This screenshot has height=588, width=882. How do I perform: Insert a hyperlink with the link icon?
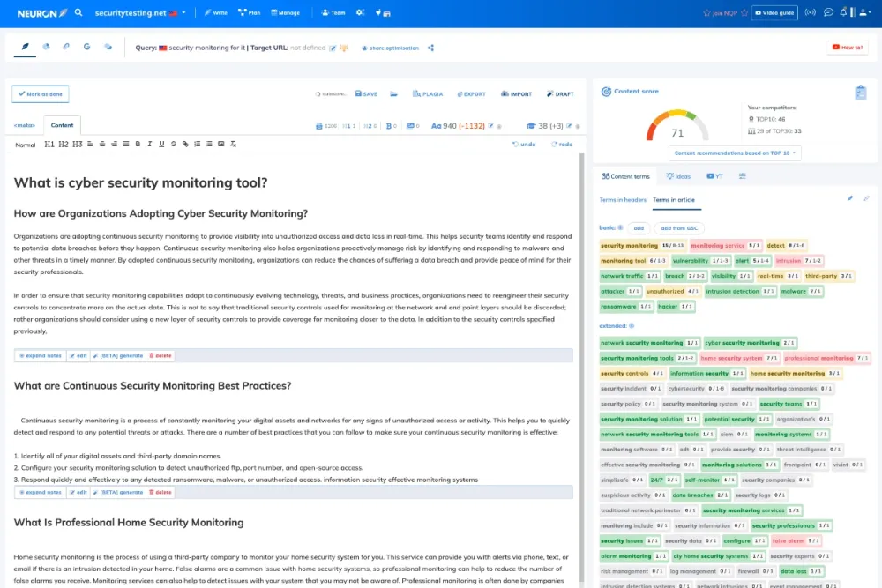[185, 144]
